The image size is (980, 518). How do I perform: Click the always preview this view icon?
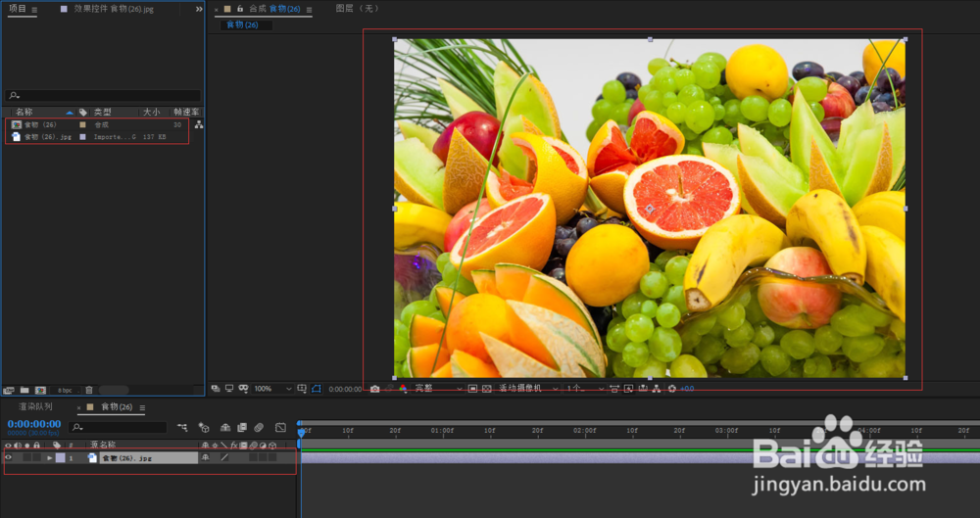(215, 389)
